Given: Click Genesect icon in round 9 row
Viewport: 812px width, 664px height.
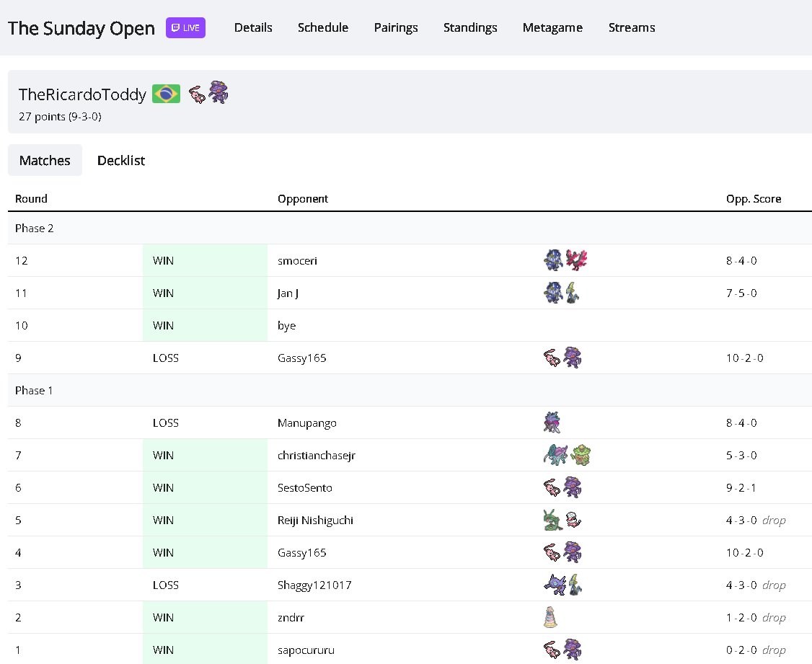Looking at the screenshot, I should [x=573, y=357].
